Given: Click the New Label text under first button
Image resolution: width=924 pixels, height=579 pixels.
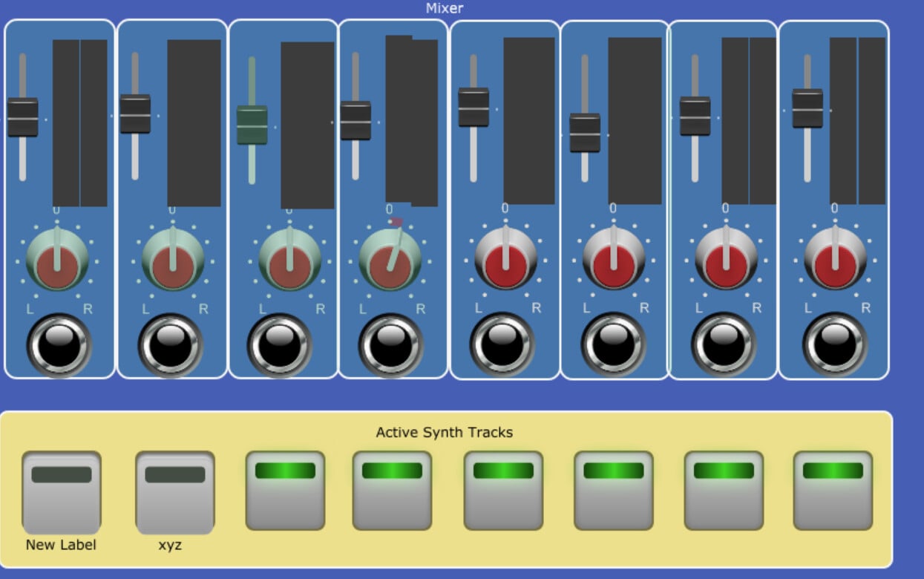Looking at the screenshot, I should pyautogui.click(x=61, y=545).
